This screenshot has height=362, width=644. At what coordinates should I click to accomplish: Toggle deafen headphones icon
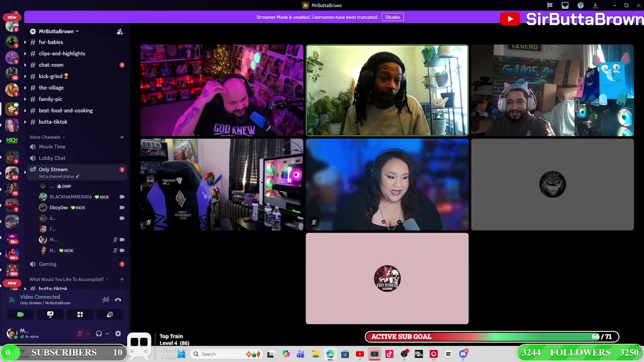coord(99,333)
